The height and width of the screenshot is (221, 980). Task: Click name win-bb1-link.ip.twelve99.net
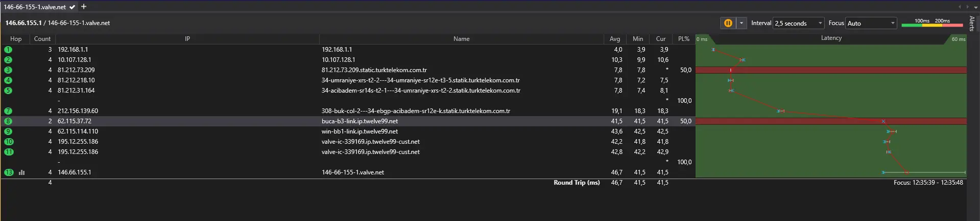pyautogui.click(x=360, y=131)
